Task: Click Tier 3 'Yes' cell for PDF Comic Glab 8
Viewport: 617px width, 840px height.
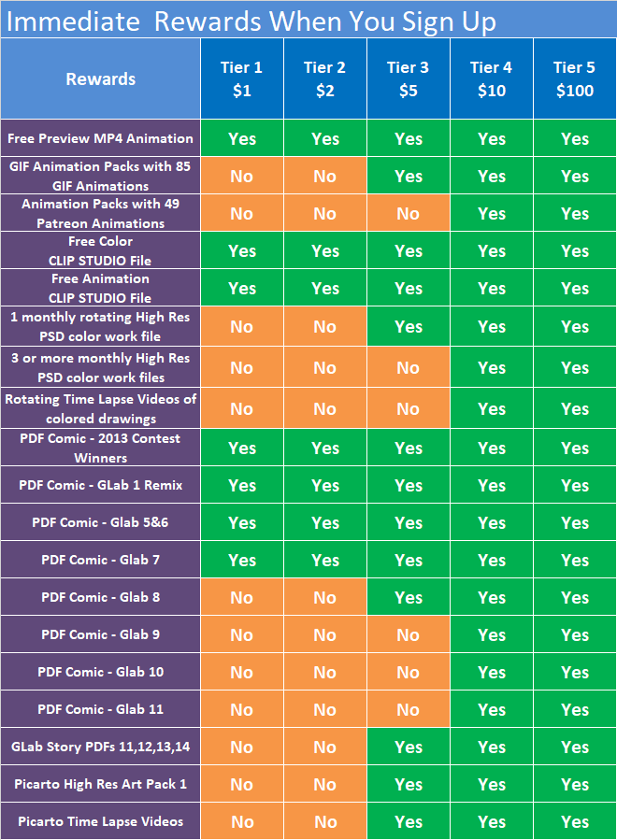Action: (408, 598)
